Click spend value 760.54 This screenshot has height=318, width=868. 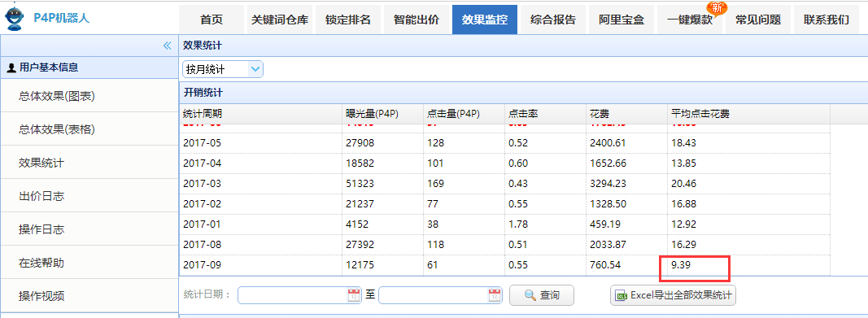(605, 265)
